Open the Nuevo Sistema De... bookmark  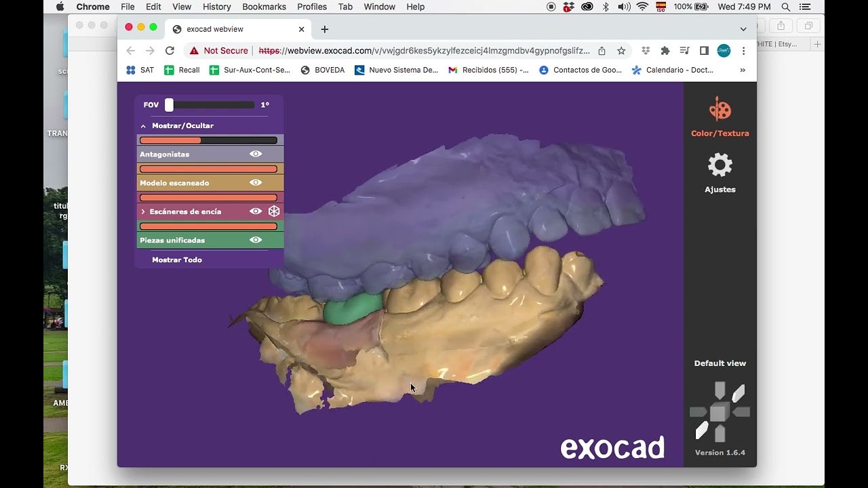pos(397,70)
